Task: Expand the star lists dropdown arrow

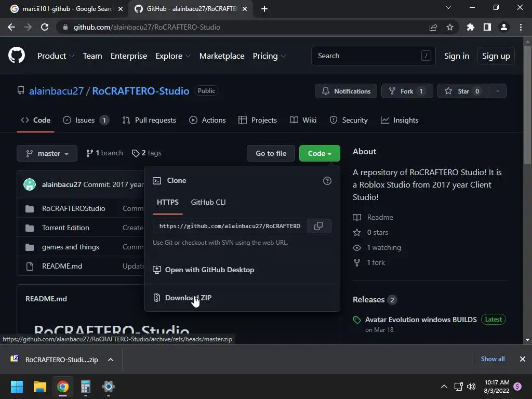Action: click(x=498, y=91)
